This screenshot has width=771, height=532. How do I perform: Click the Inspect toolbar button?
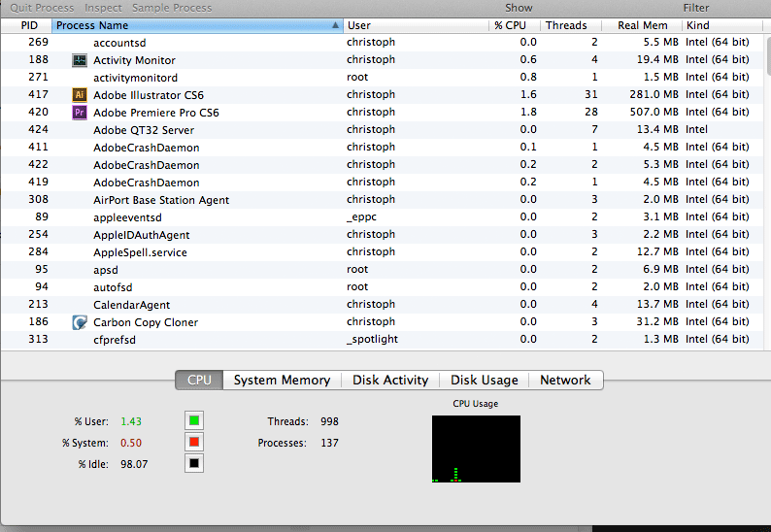coord(103,8)
